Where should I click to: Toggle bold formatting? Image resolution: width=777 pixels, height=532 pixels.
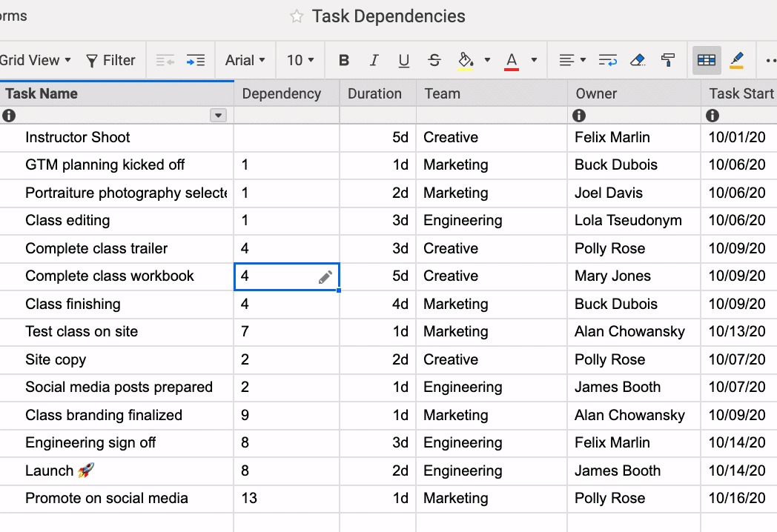tap(344, 61)
